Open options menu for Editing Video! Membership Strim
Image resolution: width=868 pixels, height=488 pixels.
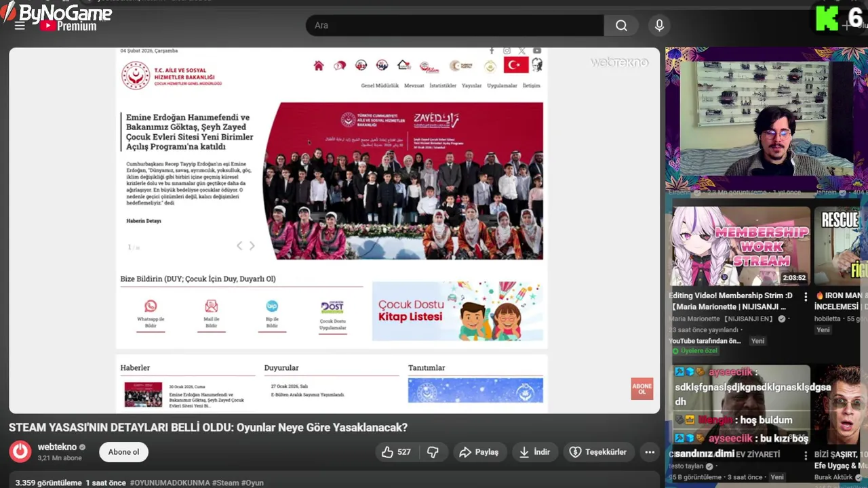tap(806, 297)
